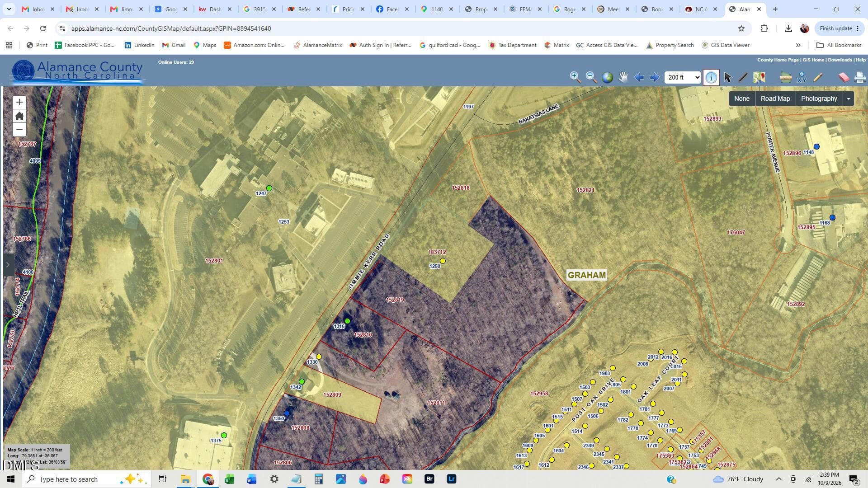
Task: Select the ruler measure tool
Action: 786,77
